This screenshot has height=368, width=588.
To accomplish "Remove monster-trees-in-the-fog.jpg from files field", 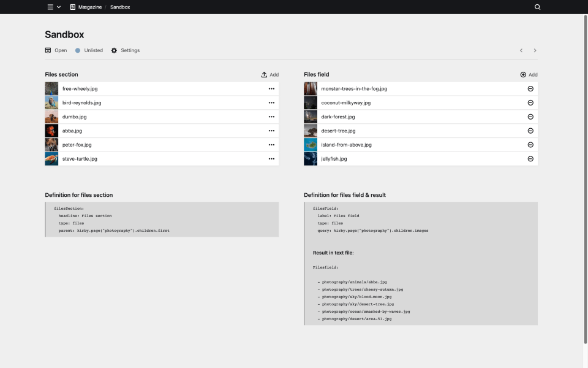I will point(530,89).
